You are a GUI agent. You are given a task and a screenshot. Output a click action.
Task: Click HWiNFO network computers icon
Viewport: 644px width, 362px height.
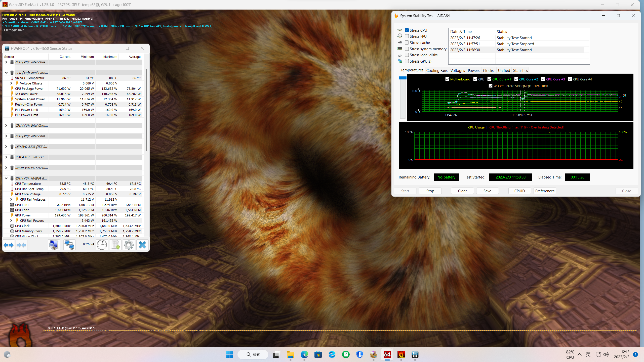[x=69, y=245]
